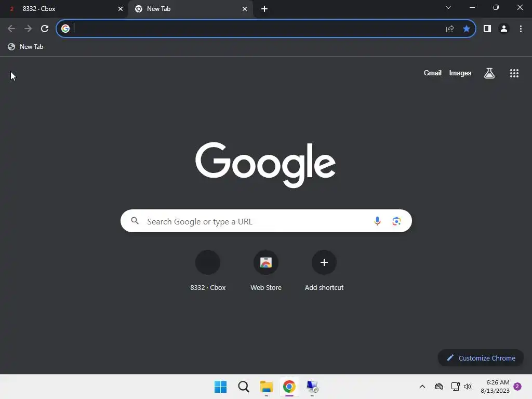Screen dimensions: 532x399
Task: Open the side panel
Action: point(487,29)
